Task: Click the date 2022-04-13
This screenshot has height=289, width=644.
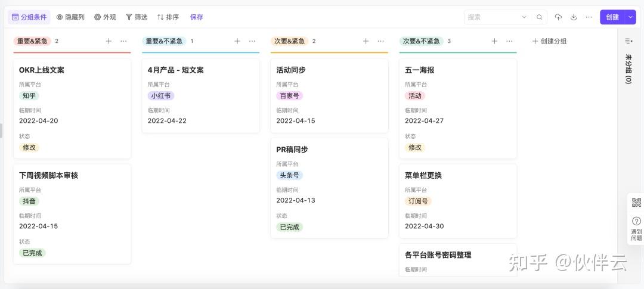Action: pyautogui.click(x=296, y=200)
